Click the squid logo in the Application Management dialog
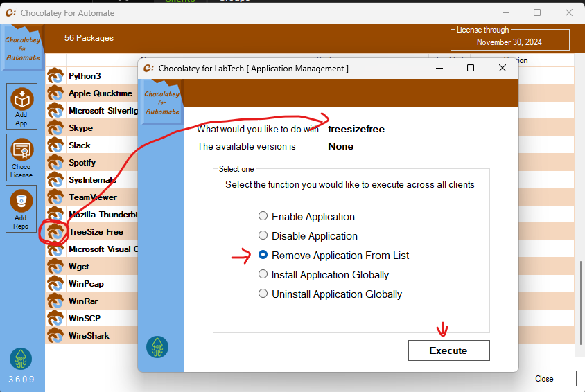585x392 pixels. click(x=157, y=347)
